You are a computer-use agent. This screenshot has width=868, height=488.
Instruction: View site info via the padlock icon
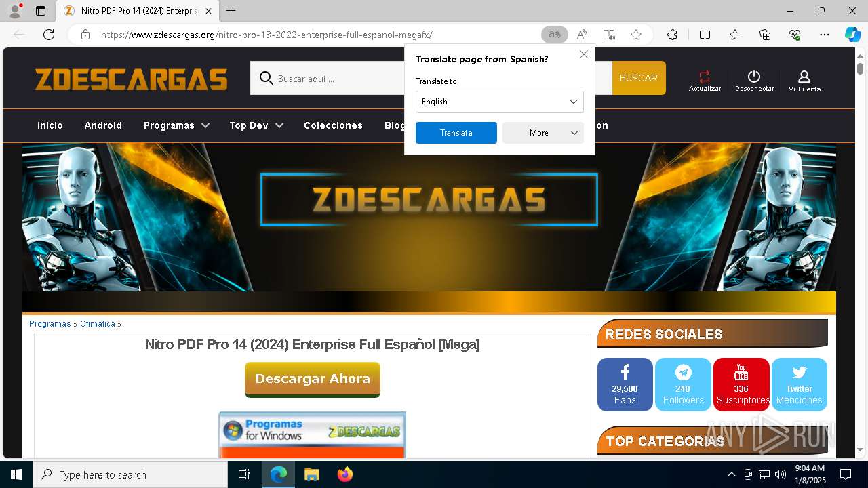tap(85, 35)
